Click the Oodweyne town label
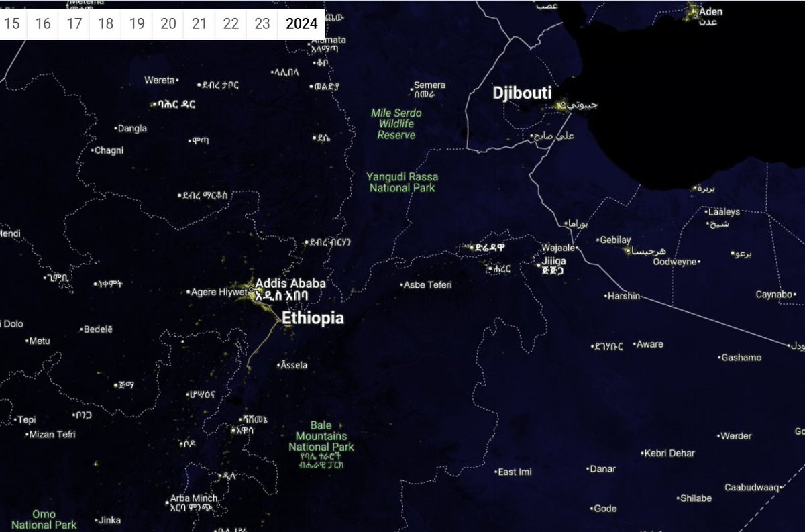The height and width of the screenshot is (532, 805). 675,262
